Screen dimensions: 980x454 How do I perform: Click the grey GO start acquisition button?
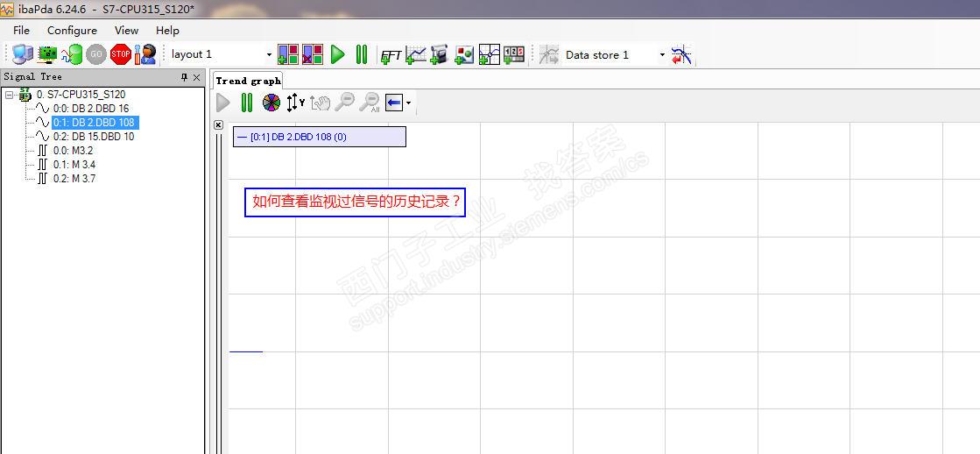click(x=96, y=54)
